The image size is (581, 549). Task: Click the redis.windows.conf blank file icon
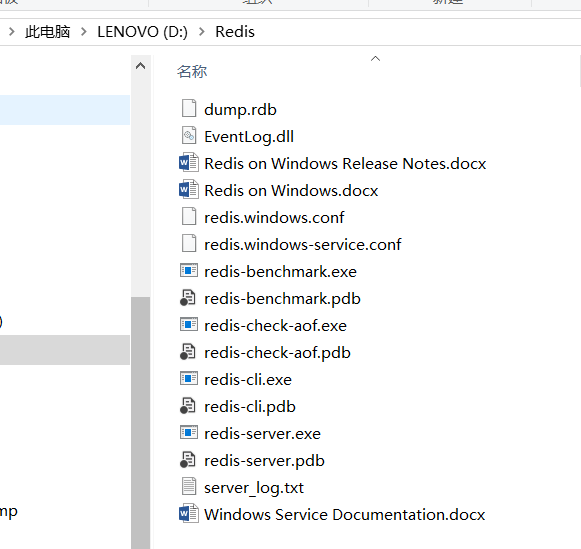(189, 217)
